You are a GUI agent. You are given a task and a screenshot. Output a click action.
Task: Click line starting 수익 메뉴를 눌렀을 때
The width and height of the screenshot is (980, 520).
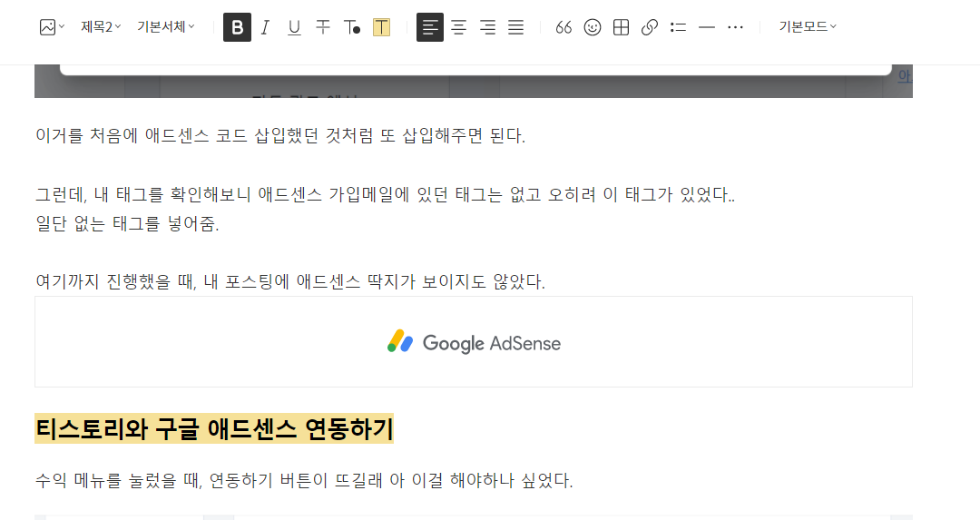(x=304, y=481)
